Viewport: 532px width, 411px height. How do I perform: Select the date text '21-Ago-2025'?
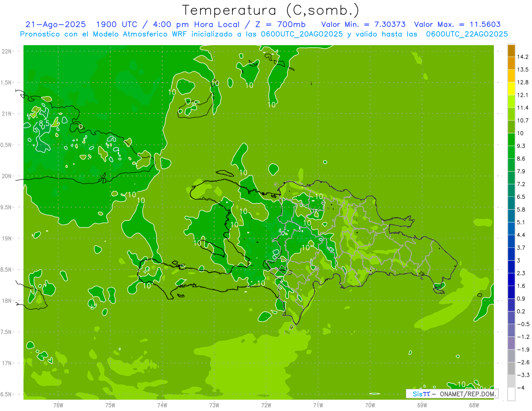tap(55, 24)
